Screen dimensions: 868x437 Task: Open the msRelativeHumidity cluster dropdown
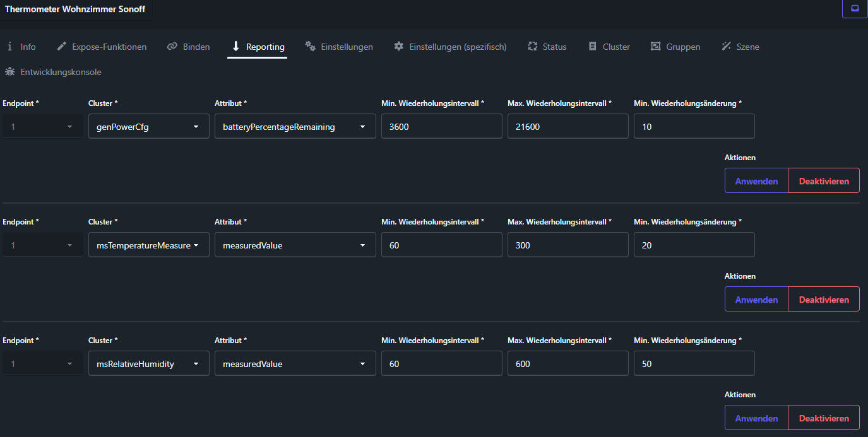[x=148, y=364]
